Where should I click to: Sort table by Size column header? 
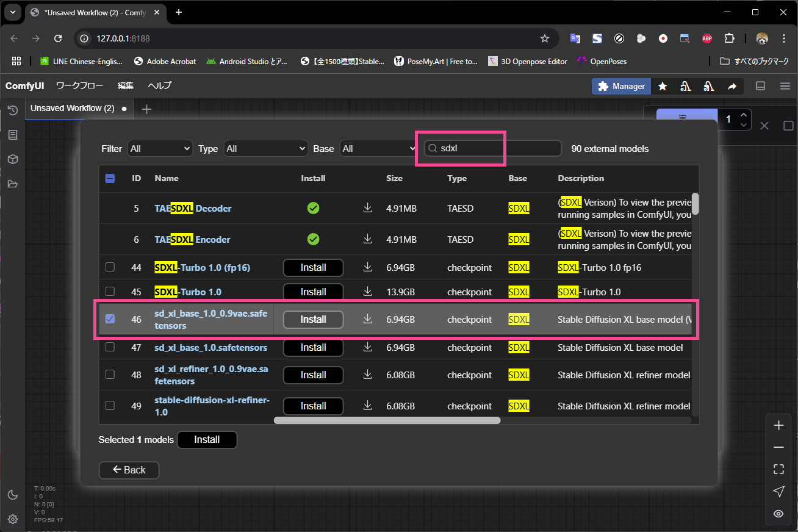point(394,178)
